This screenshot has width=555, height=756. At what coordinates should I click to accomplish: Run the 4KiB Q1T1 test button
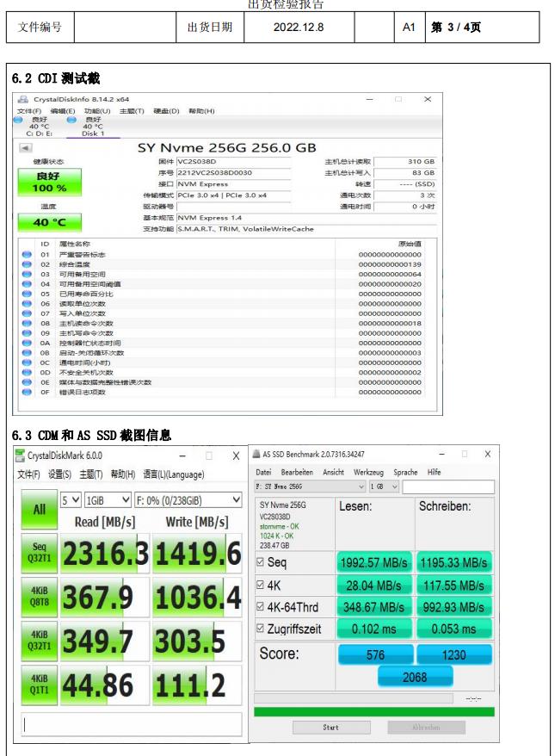[x=39, y=685]
